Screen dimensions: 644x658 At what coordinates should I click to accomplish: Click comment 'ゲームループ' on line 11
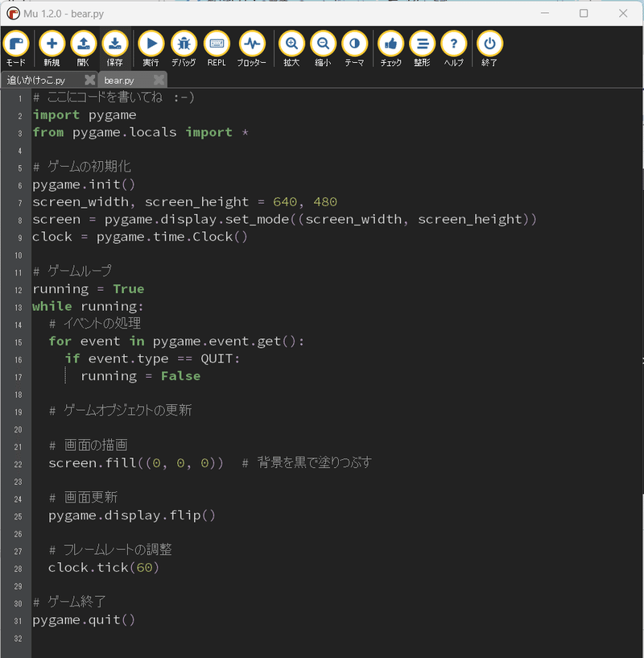tap(80, 271)
